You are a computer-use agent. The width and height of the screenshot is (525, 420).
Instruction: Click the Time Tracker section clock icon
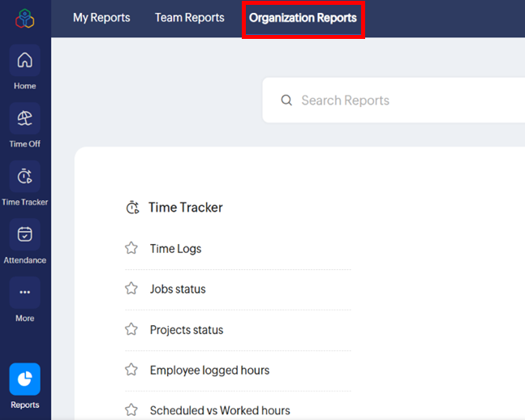133,208
